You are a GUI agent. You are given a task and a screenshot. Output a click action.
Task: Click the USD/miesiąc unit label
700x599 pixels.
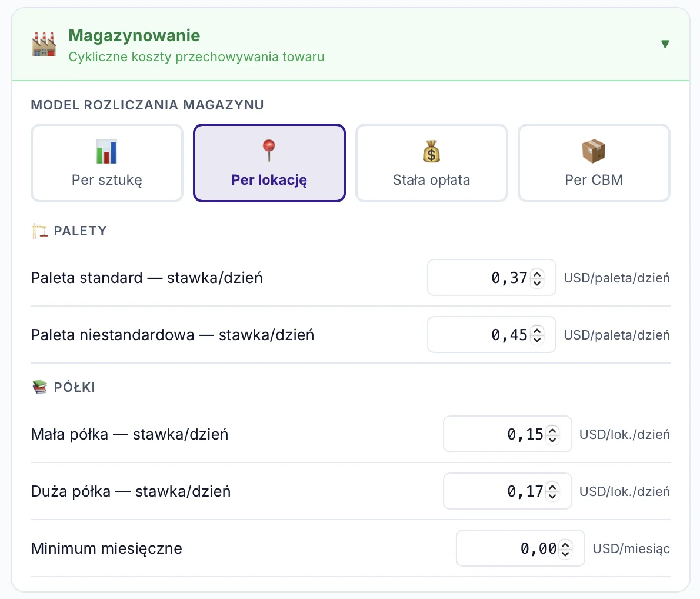[631, 548]
